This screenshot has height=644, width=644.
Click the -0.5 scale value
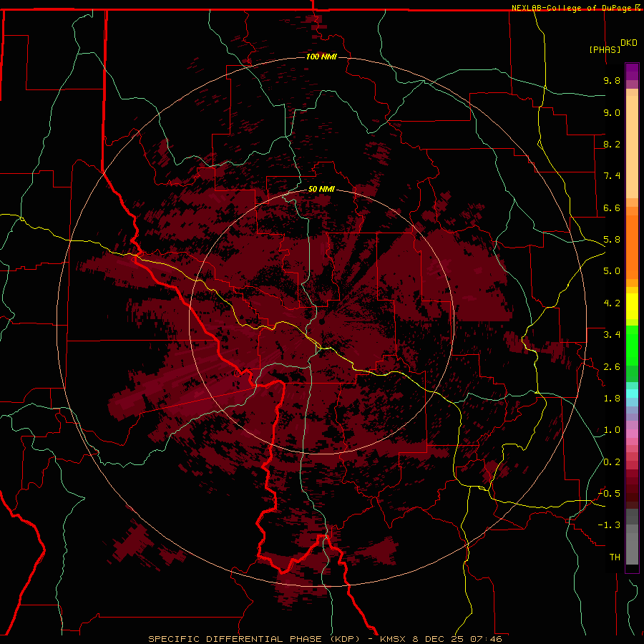[x=610, y=494]
